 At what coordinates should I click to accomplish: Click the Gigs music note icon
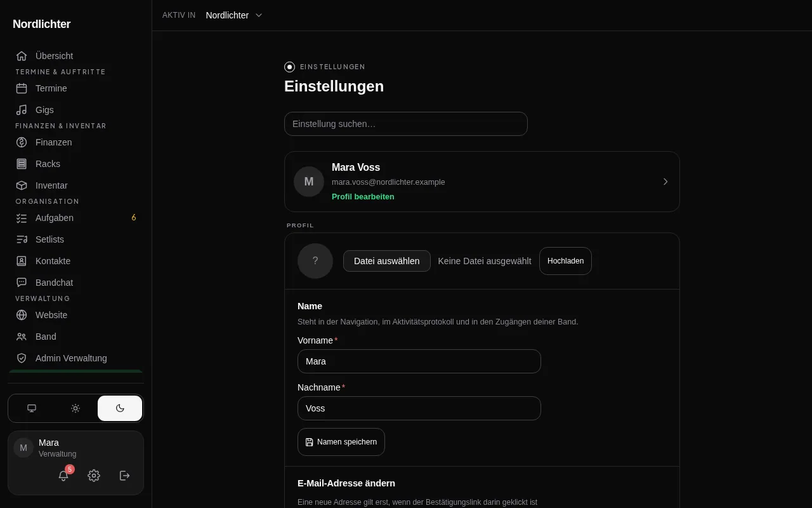point(22,110)
